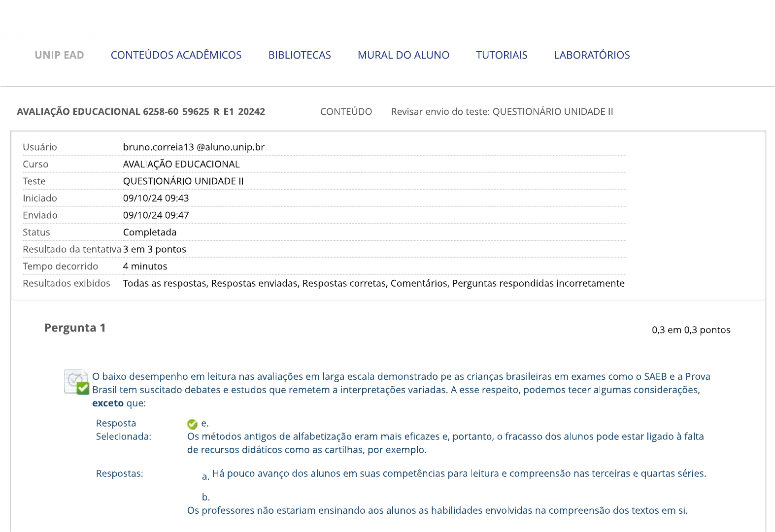The height and width of the screenshot is (532, 775).
Task: Select the LABORATÓRIOS menu item
Action: pyautogui.click(x=592, y=55)
